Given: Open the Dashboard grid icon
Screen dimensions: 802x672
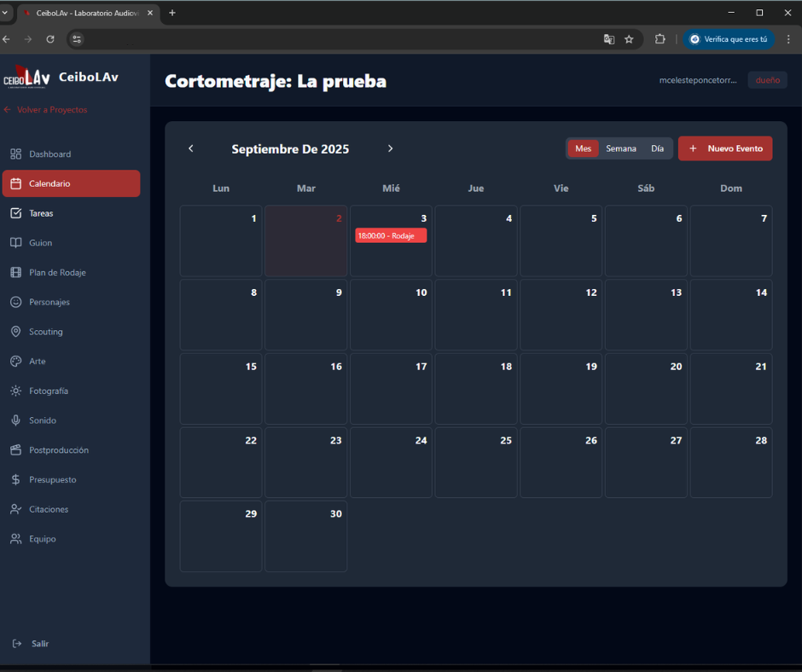Looking at the screenshot, I should 15,154.
